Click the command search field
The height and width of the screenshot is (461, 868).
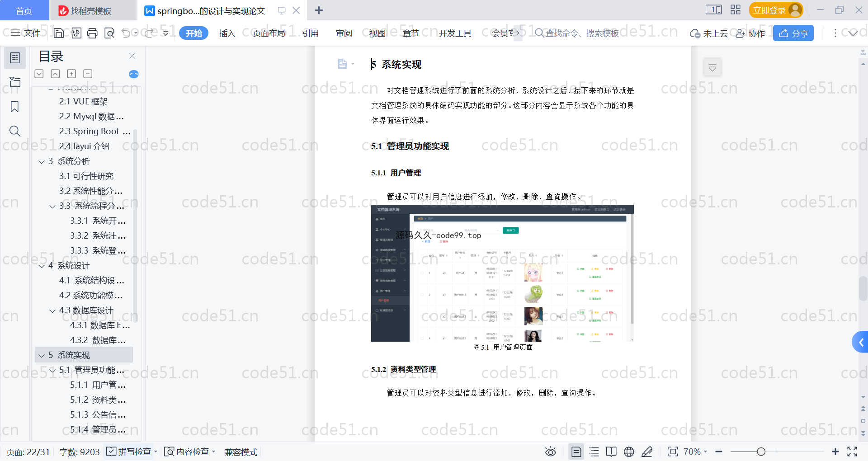pos(577,33)
